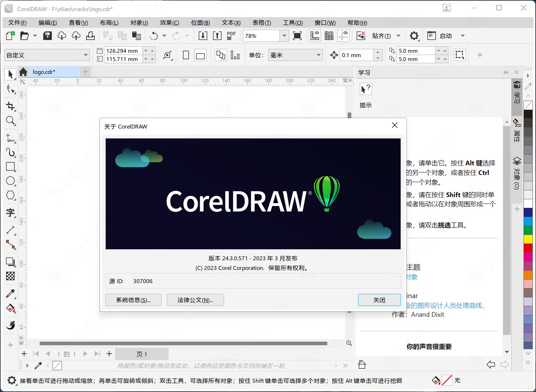Click the Undo arrow icon
Viewport: 536px width, 392px height.
click(154, 36)
